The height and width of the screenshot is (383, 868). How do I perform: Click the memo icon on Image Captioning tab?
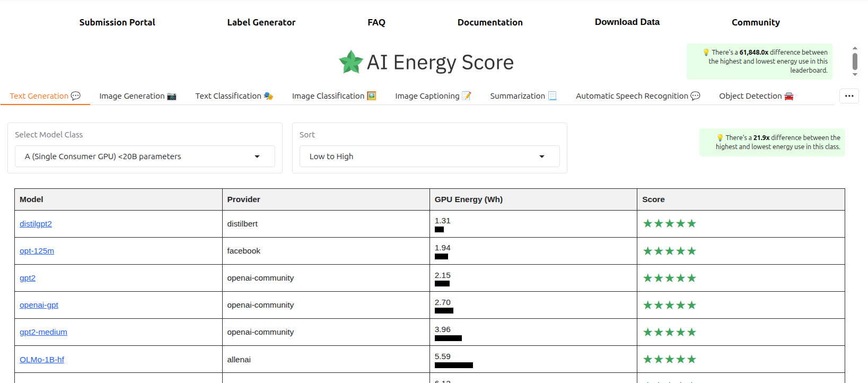[467, 96]
